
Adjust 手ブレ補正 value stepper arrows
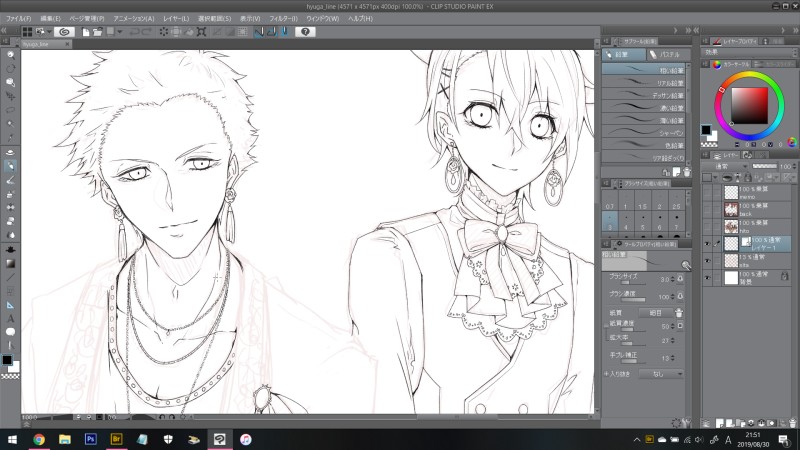(x=673, y=358)
